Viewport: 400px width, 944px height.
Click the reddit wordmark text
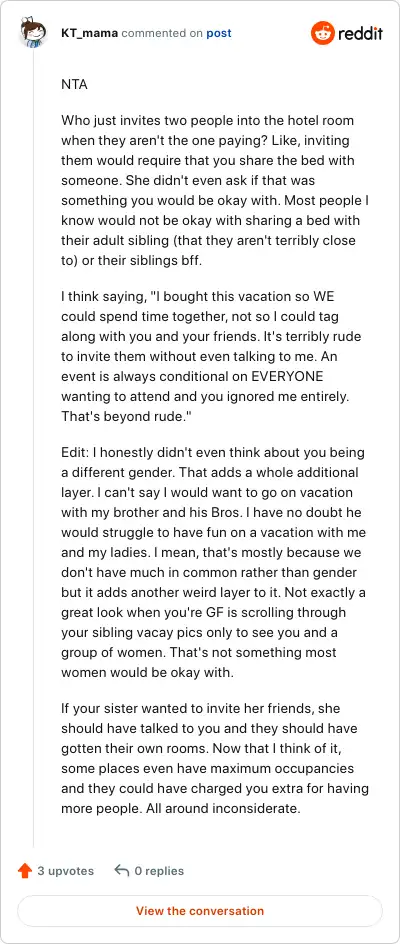click(360, 34)
